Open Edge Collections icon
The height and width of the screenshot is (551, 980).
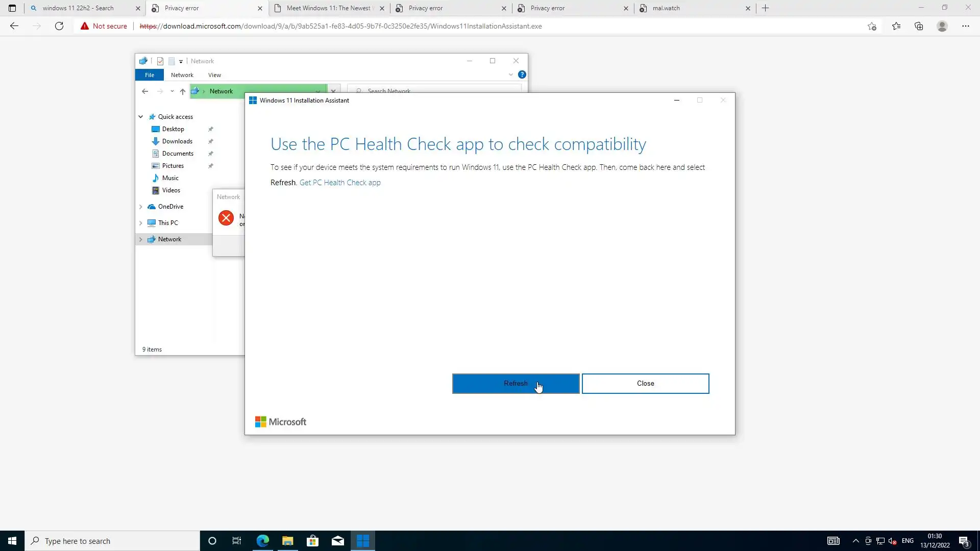point(919,26)
